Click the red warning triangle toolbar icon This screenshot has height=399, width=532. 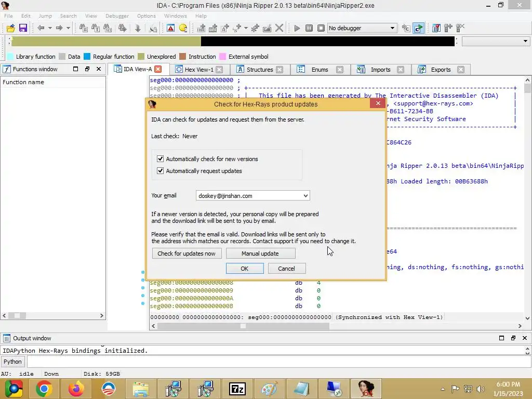[170, 28]
